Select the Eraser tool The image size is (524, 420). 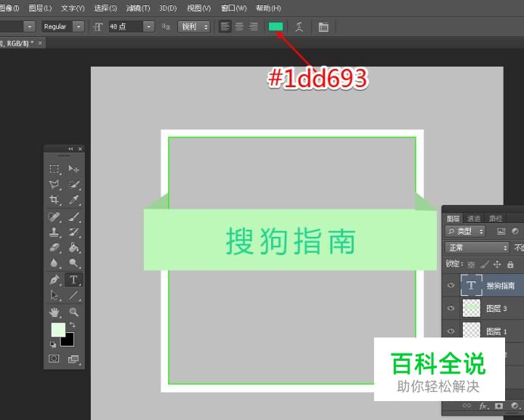click(54, 247)
